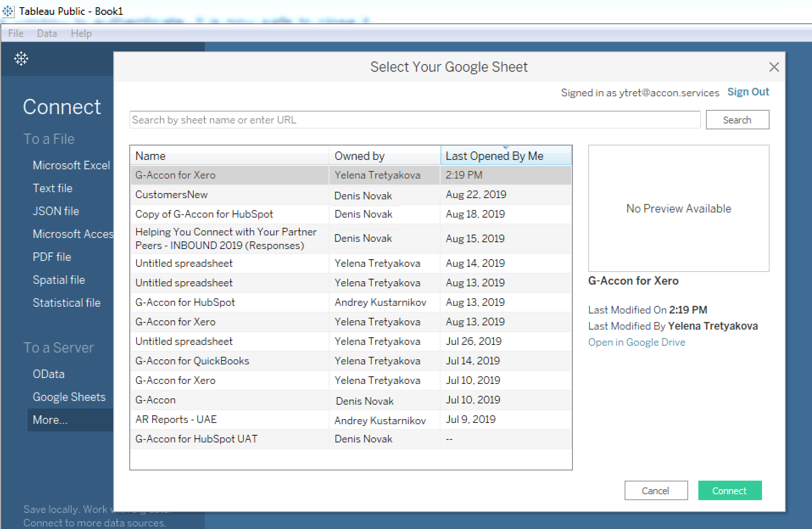Open the Data menu
Image resolution: width=812 pixels, height=529 pixels.
(x=47, y=34)
